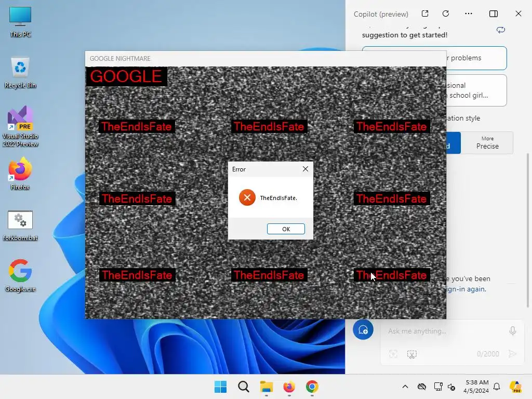532x399 pixels.
Task: Open File Explorer from the taskbar
Action: tap(267, 387)
